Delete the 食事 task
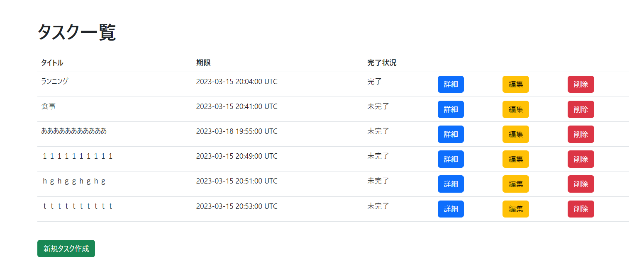The image size is (644, 278). 581,109
